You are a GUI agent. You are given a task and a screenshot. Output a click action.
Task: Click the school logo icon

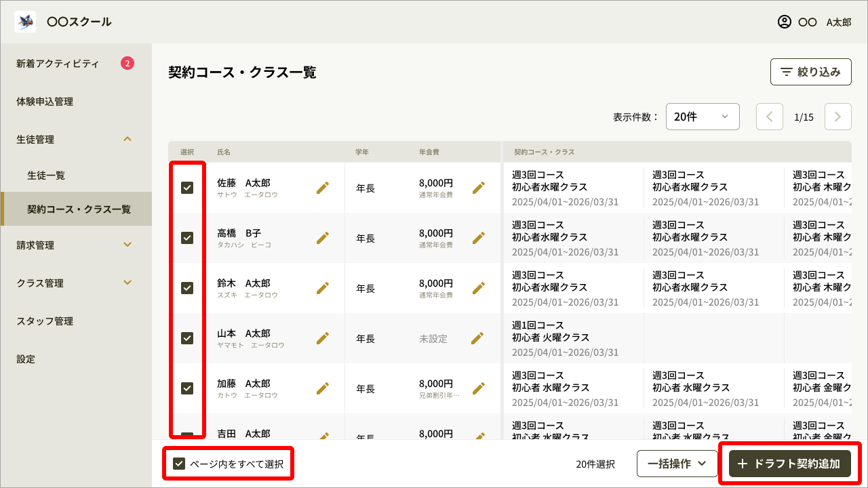[25, 22]
